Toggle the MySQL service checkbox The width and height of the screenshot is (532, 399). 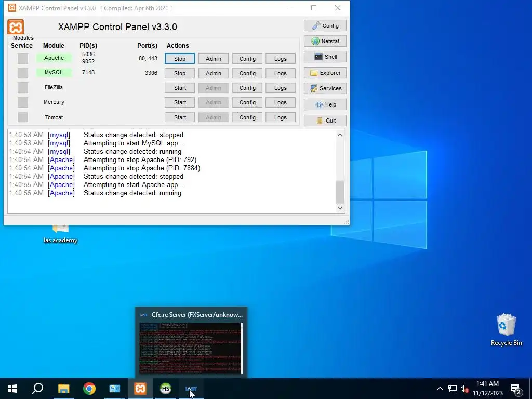(x=23, y=73)
